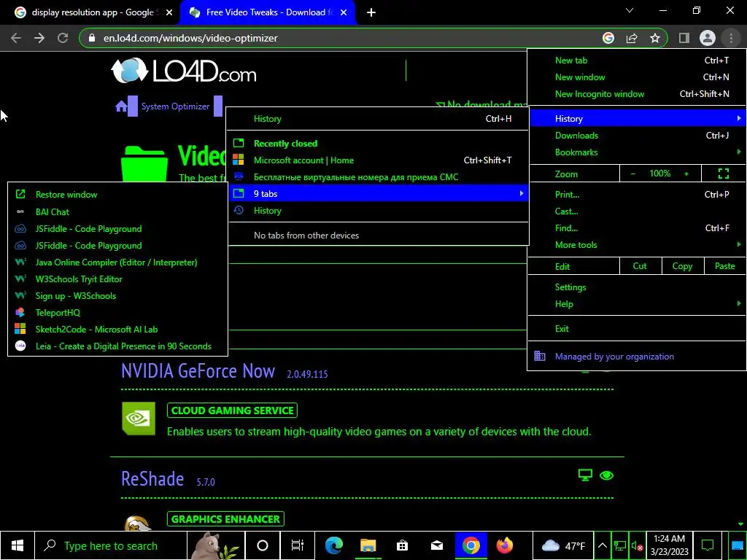This screenshot has height=560, width=747.
Task: Click the green eye icon by ReShade
Action: [606, 475]
